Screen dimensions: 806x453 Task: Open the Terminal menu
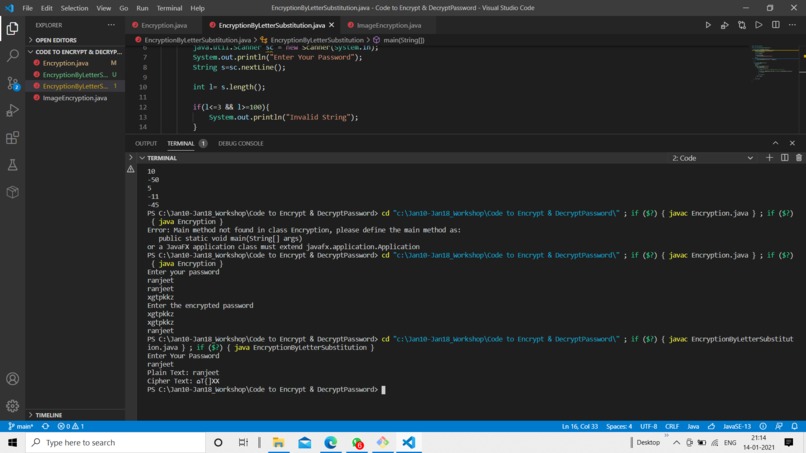coord(169,8)
